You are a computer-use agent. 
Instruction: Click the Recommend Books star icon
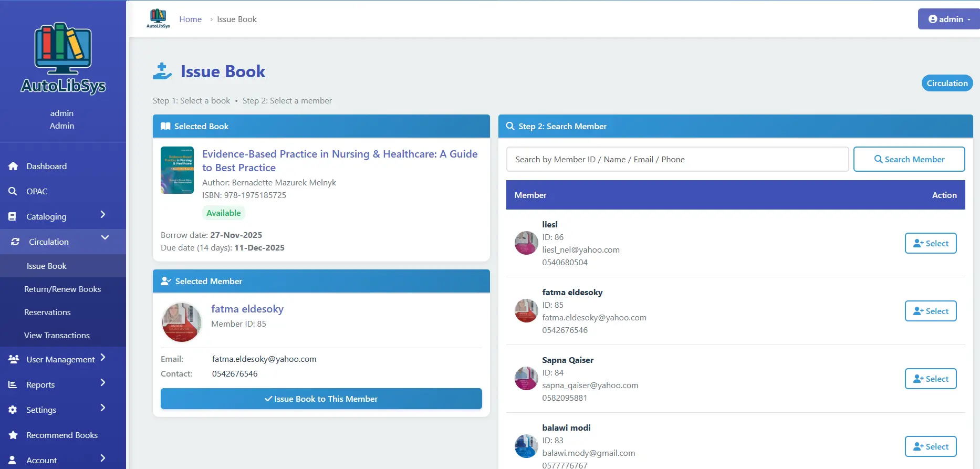[x=13, y=435]
